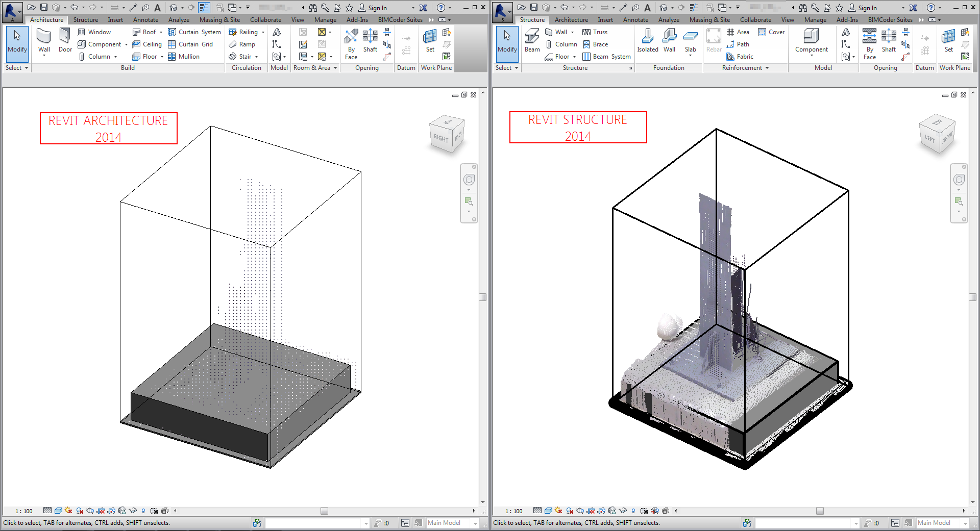Viewport: 980px width, 531px height.
Task: Switch to the Insert ribbon tab
Action: pos(115,19)
